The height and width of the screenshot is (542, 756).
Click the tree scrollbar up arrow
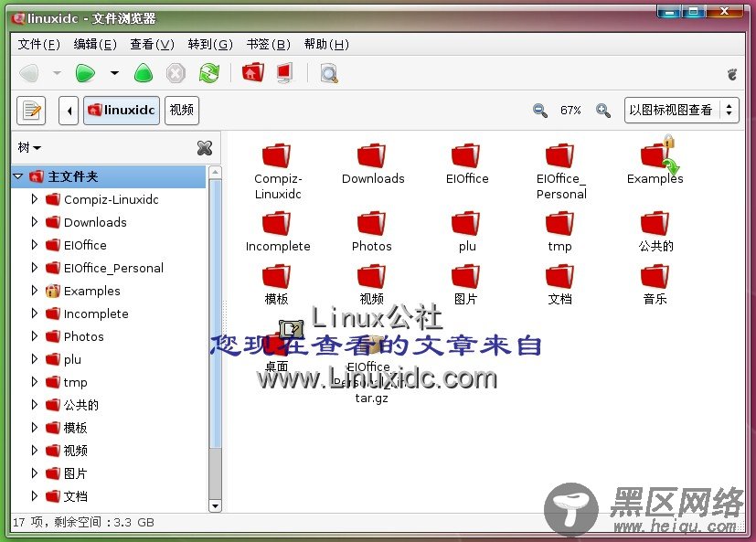[x=215, y=172]
